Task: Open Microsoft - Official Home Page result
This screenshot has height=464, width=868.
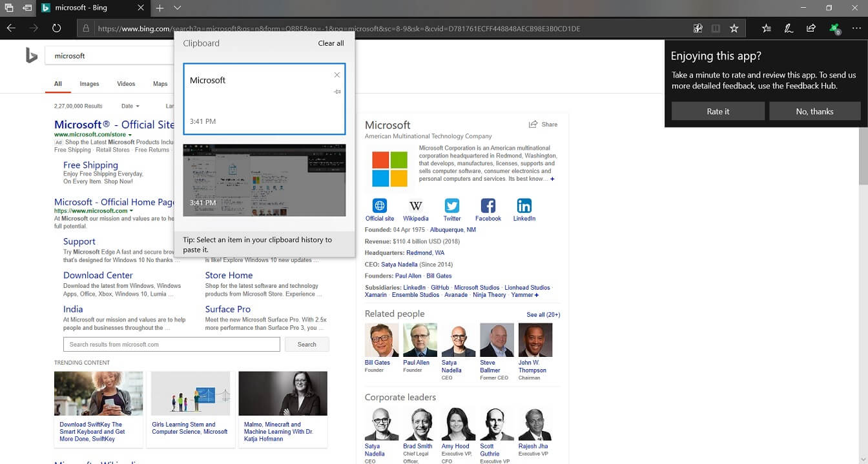Action: coord(114,202)
